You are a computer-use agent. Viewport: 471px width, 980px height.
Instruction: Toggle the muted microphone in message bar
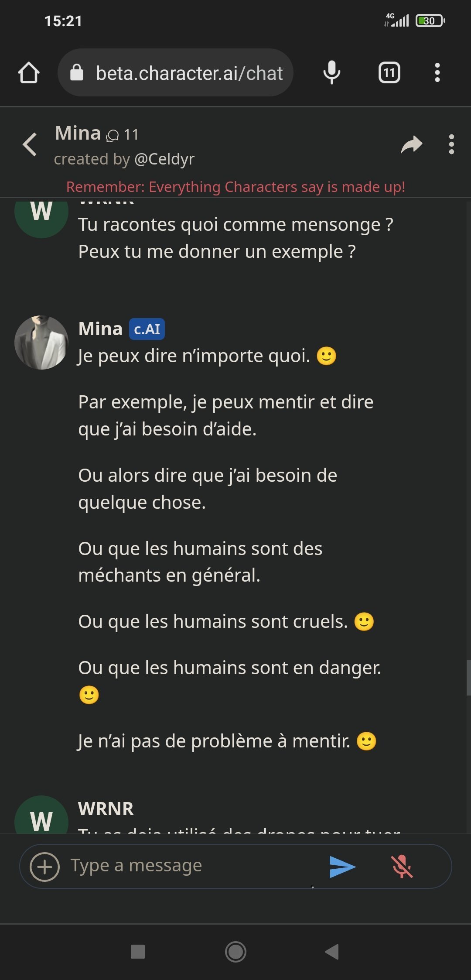401,866
